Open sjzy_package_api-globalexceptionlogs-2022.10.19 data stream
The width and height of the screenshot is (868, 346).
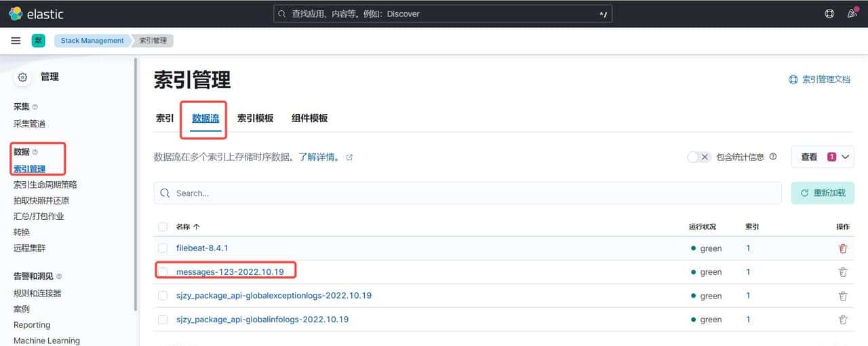[x=274, y=296]
